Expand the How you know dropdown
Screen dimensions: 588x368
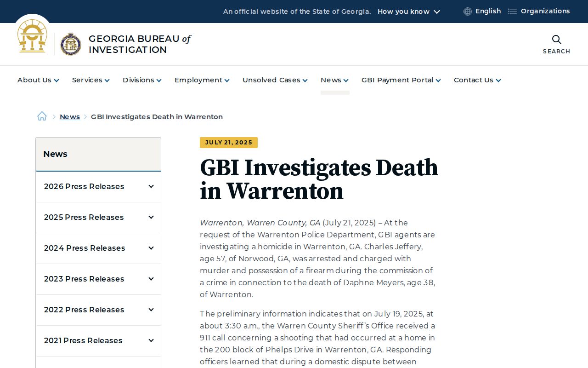point(409,11)
